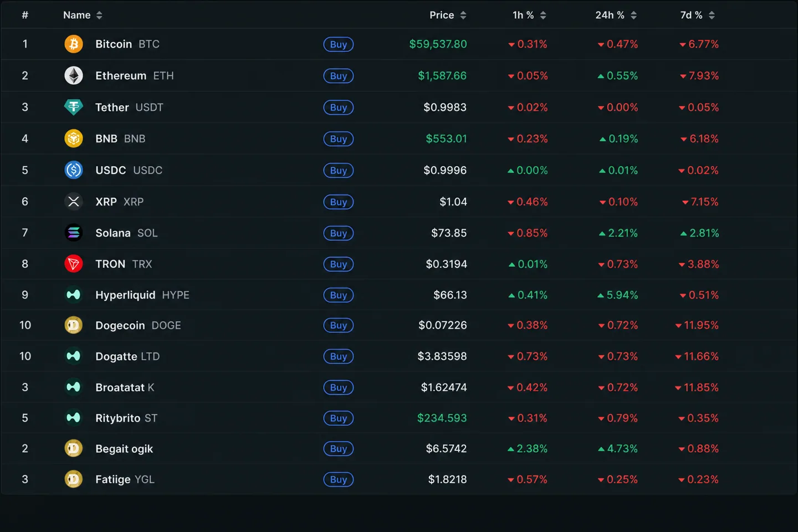Click Begait ogik's 1h change 2.38%
Viewport: 798px width, 532px height.
528,448
